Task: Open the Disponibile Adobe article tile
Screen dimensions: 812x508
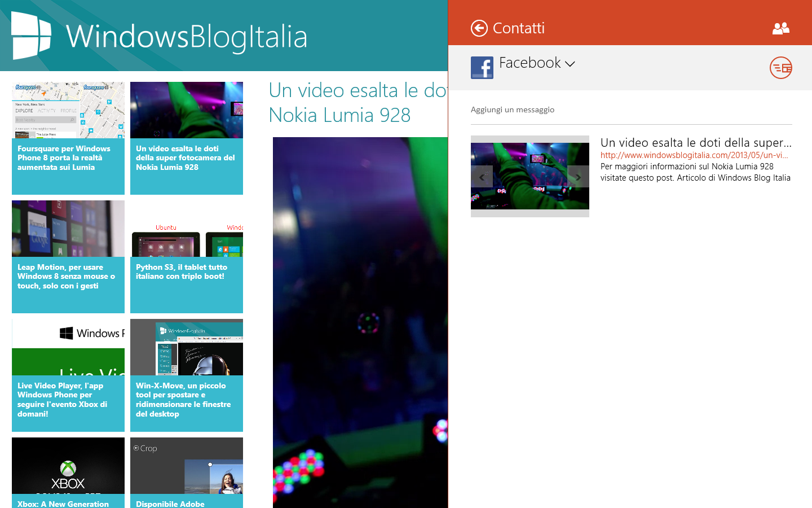Action: click(x=187, y=472)
